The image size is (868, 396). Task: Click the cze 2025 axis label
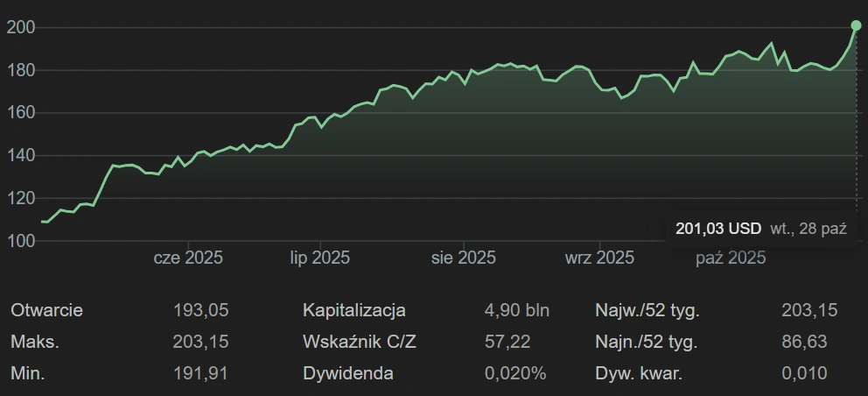(188, 258)
